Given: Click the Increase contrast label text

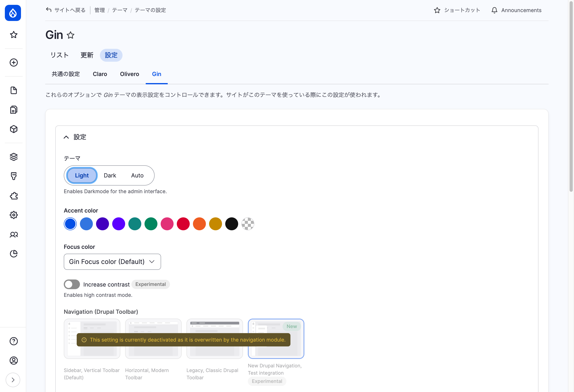Looking at the screenshot, I should 106,285.
